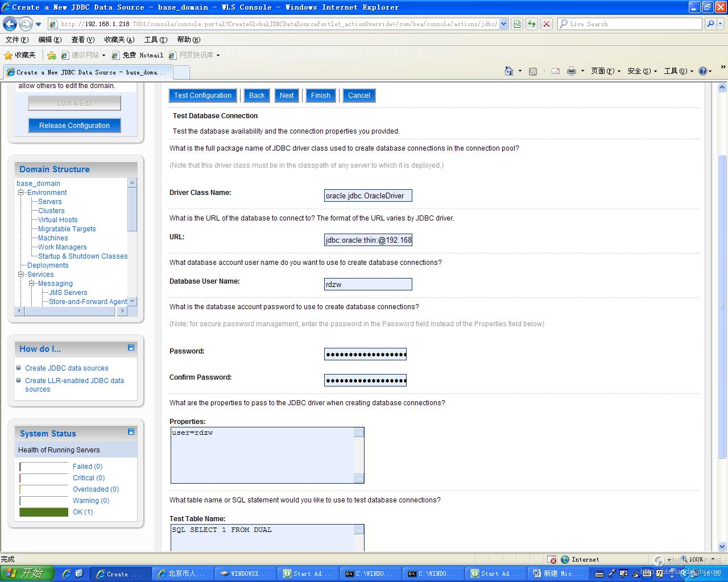Click the Refresh page icon

[x=532, y=24]
